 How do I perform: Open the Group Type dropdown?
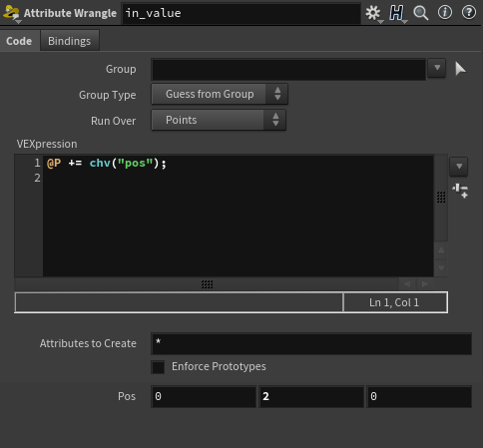pos(220,94)
